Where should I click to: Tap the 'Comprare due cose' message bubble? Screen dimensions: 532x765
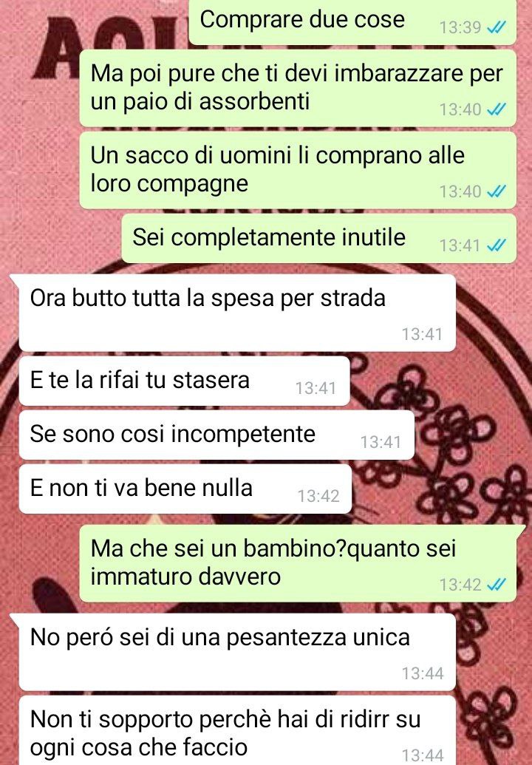coord(352,22)
